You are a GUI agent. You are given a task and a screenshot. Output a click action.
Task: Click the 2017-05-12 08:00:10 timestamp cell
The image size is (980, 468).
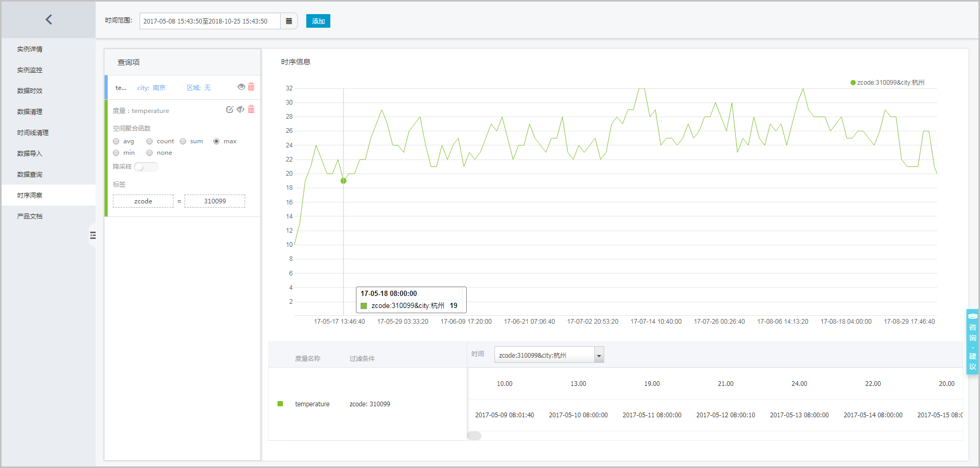(x=725, y=415)
